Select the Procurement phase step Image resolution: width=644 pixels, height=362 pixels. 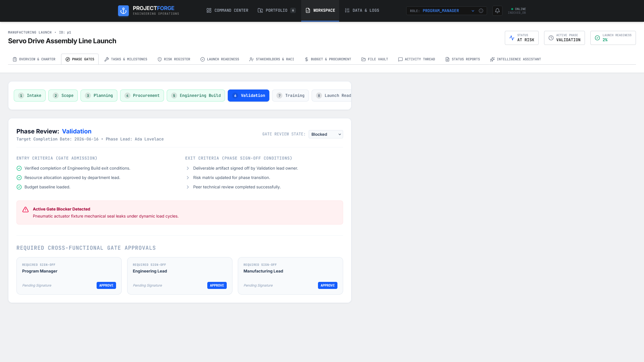(x=142, y=96)
